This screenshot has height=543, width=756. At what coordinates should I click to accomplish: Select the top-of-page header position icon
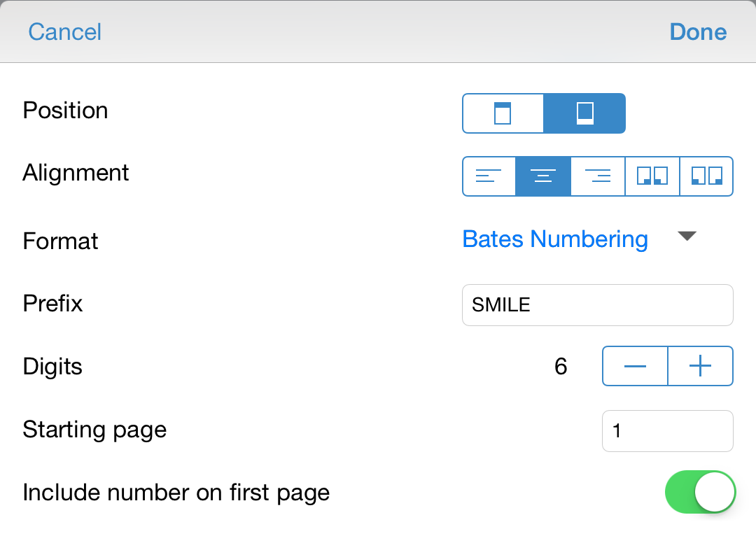503,113
